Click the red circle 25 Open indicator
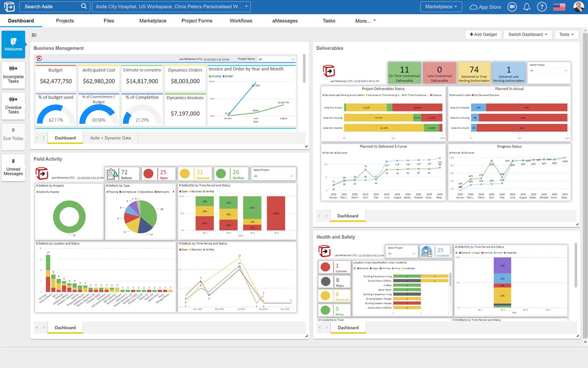This screenshot has height=368, width=588. pyautogui.click(x=148, y=173)
